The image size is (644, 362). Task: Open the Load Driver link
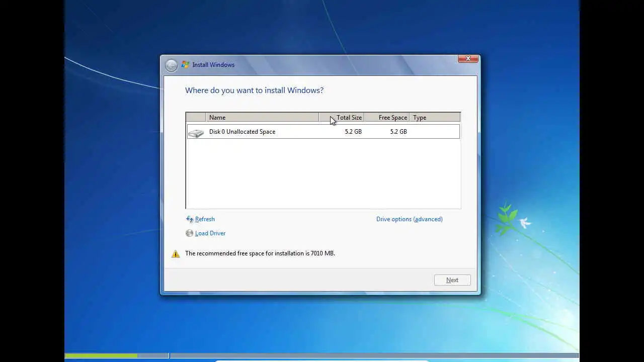210,233
